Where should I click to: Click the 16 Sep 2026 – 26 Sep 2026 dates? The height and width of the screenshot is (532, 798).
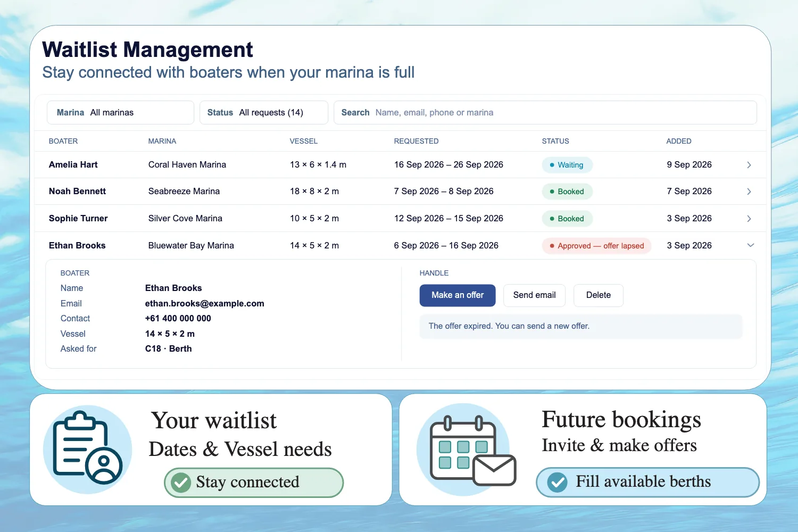(448, 165)
